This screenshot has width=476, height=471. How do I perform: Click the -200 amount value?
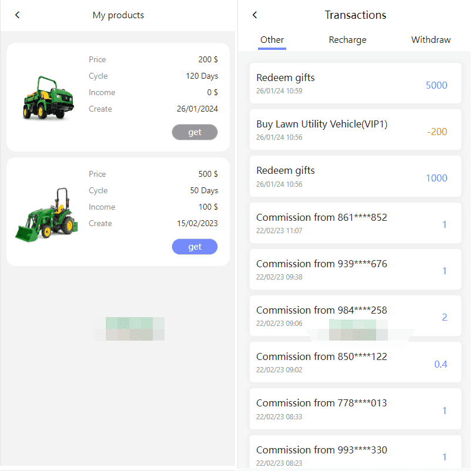pyautogui.click(x=437, y=132)
